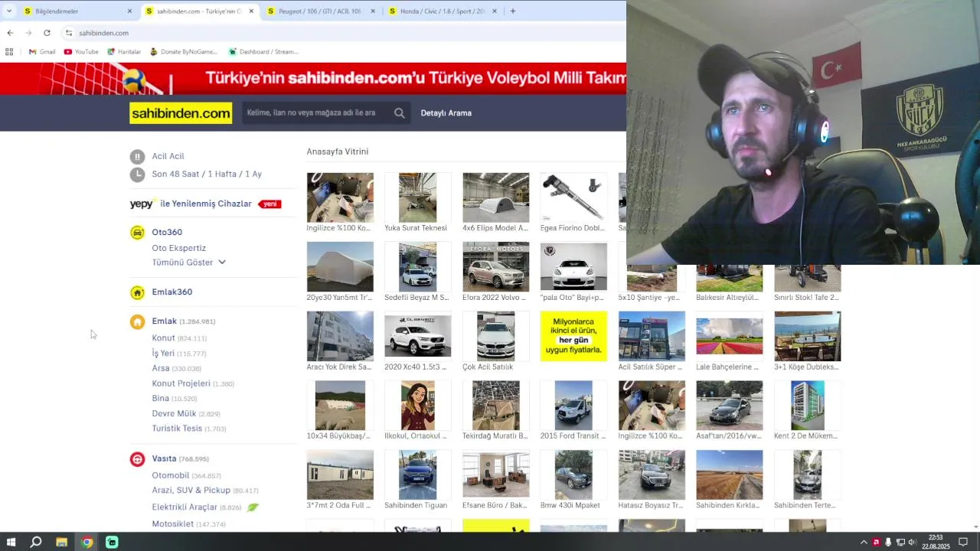Open Windows taskbar search

[36, 543]
